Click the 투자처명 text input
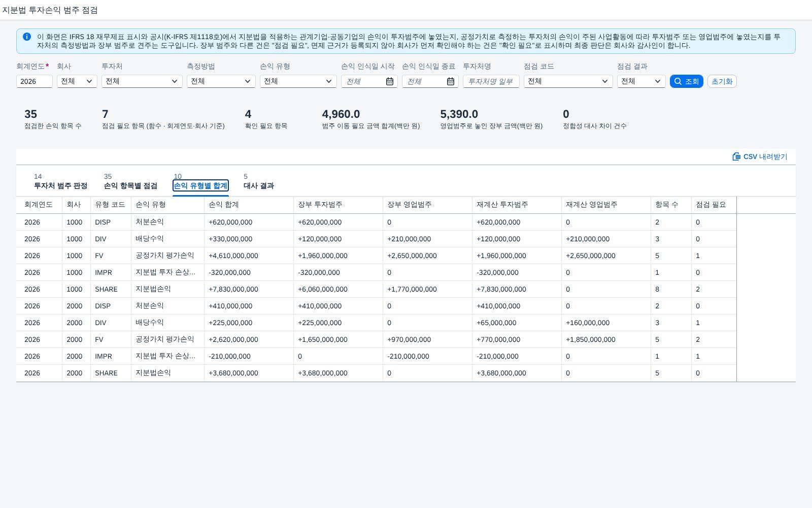The image size is (812, 508). coord(491,81)
